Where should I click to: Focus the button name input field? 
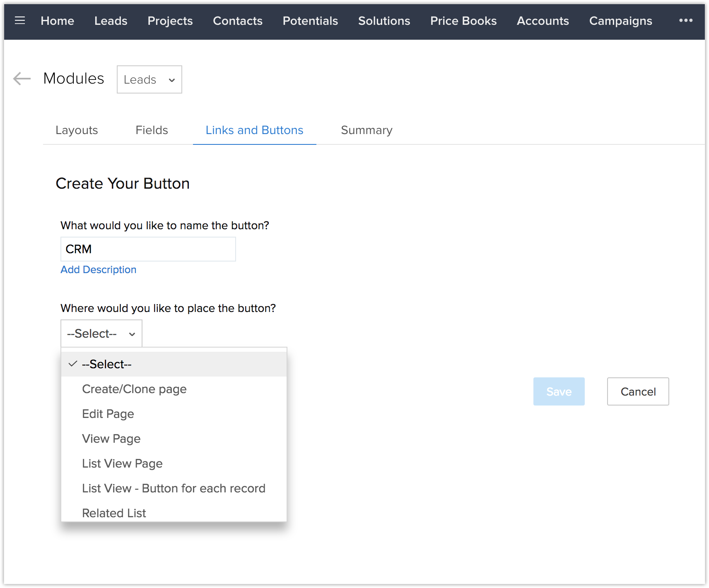click(x=148, y=249)
